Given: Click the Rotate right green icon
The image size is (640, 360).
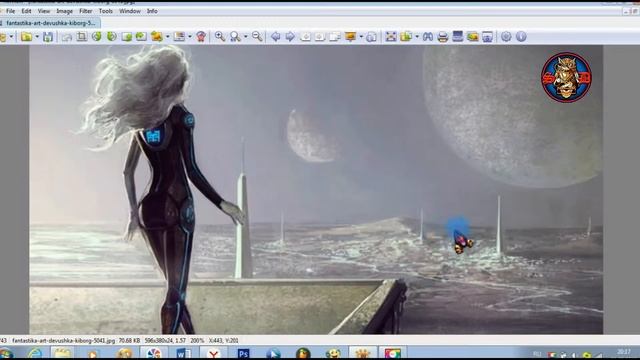Looking at the screenshot, I should (111, 37).
